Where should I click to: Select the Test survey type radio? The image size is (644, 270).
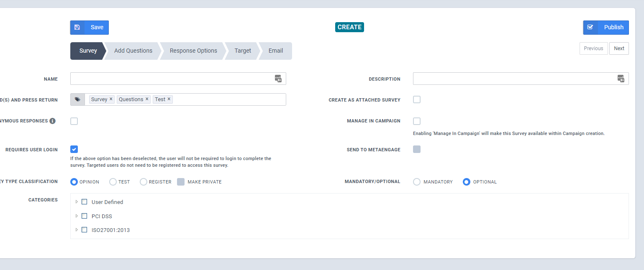[x=113, y=182]
